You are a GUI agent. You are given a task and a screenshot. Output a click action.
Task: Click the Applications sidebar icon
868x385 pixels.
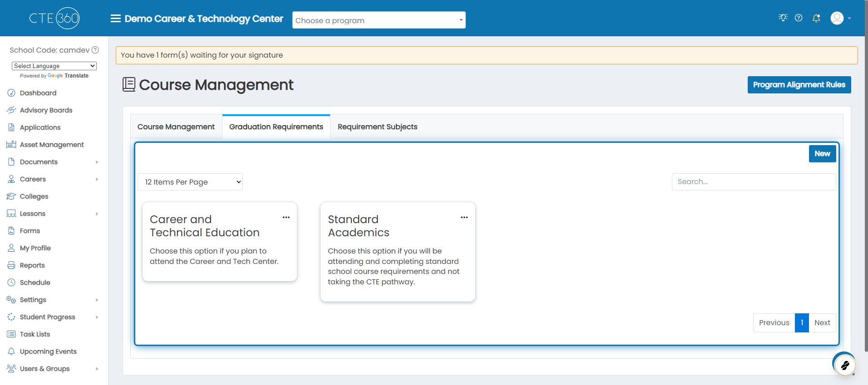(11, 127)
